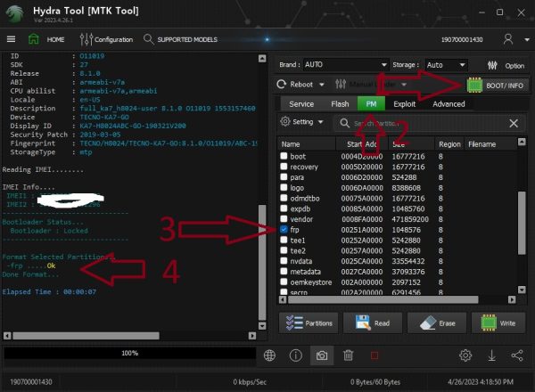Open the hamburger menu
Screen dimensions: 535x392
pyautogui.click(x=11, y=39)
